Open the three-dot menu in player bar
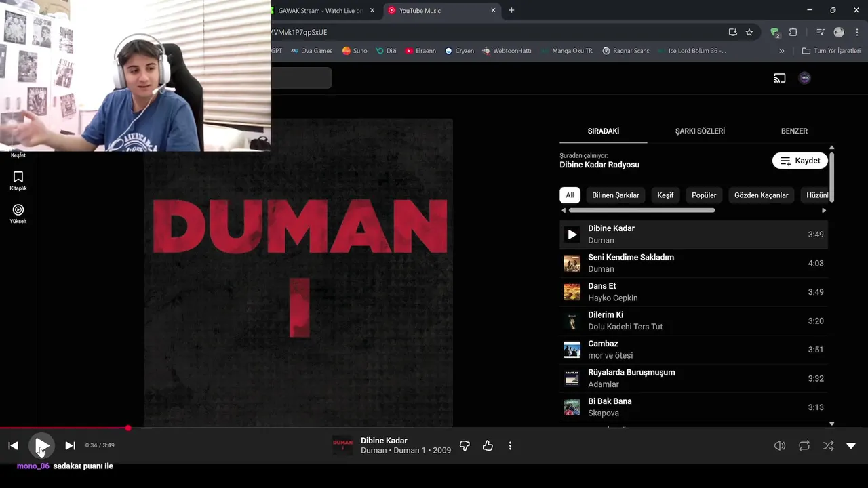This screenshot has height=488, width=868. point(510,445)
